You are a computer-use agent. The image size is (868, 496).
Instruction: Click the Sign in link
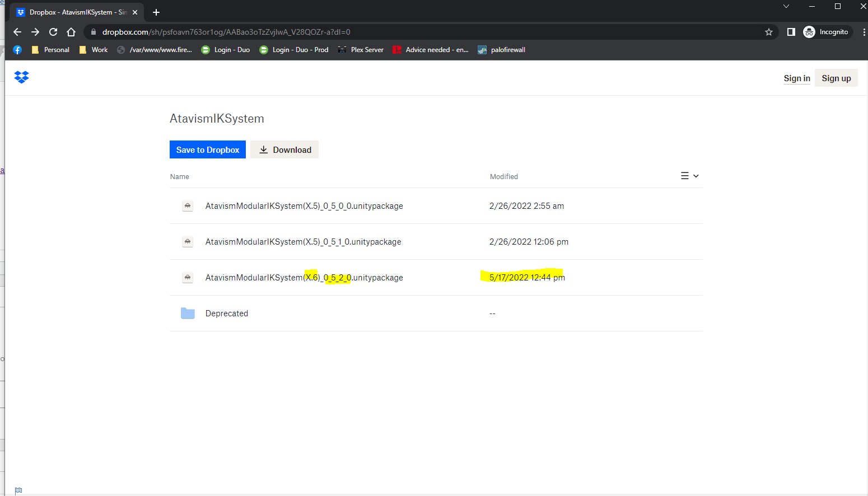tap(796, 78)
